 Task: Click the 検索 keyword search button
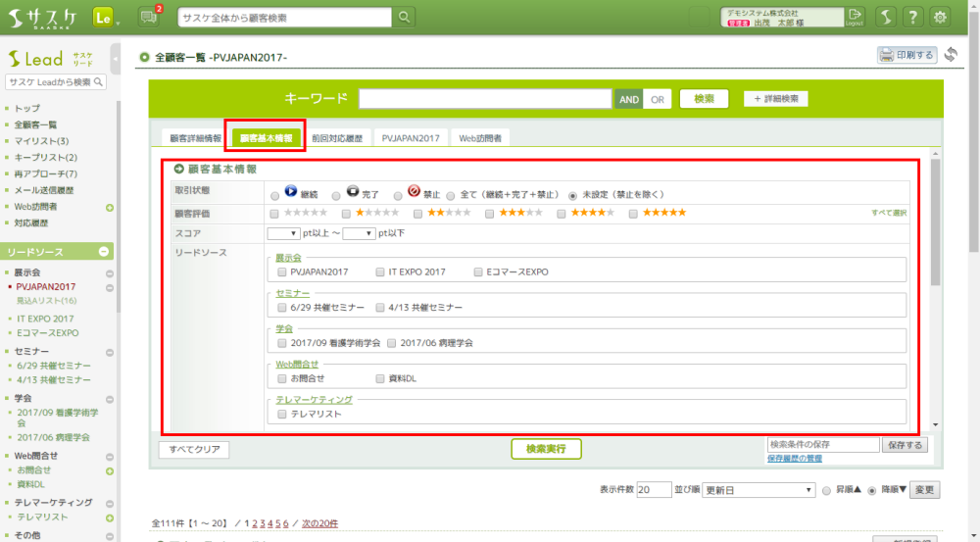click(704, 99)
